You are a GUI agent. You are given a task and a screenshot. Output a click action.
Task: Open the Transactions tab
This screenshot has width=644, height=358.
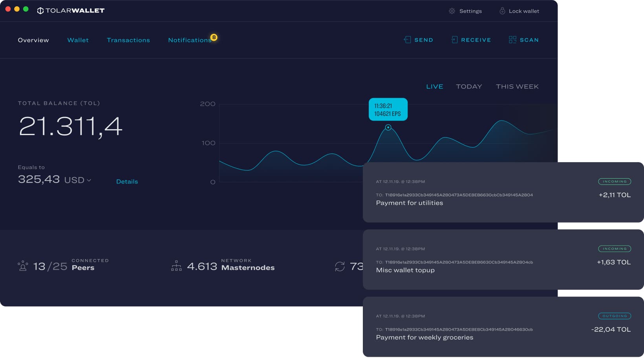128,40
